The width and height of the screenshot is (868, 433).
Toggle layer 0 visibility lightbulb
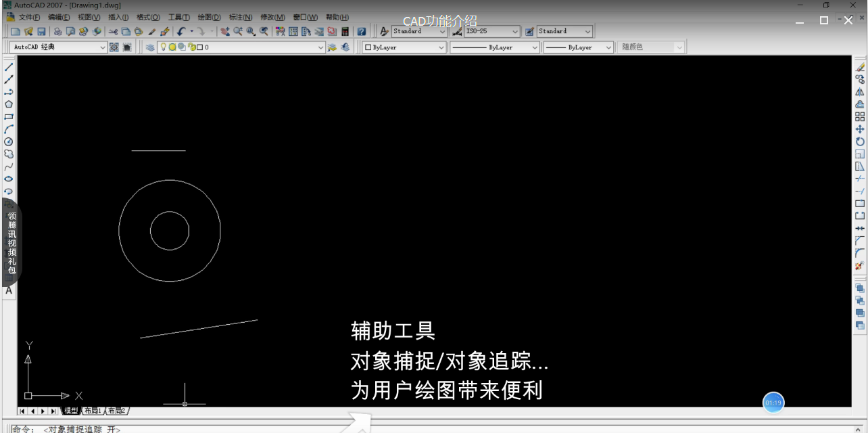point(163,47)
